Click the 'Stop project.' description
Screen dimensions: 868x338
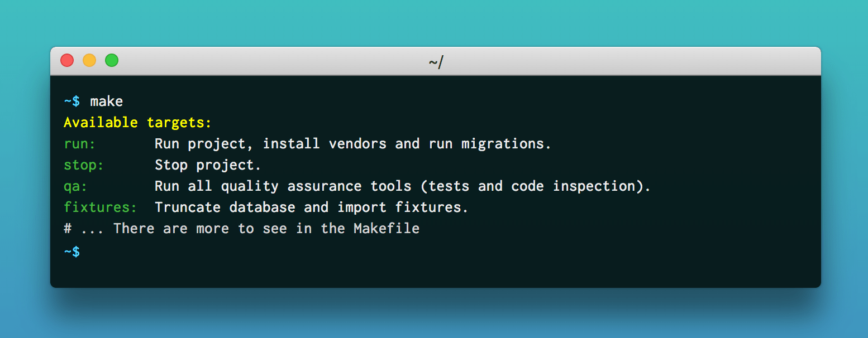click(x=208, y=166)
